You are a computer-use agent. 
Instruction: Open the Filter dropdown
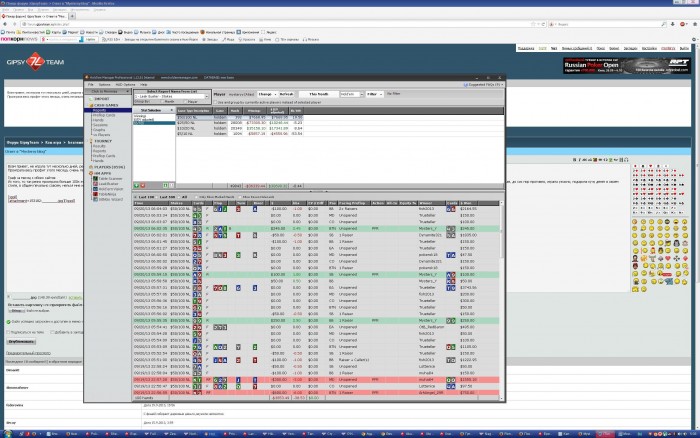point(374,94)
